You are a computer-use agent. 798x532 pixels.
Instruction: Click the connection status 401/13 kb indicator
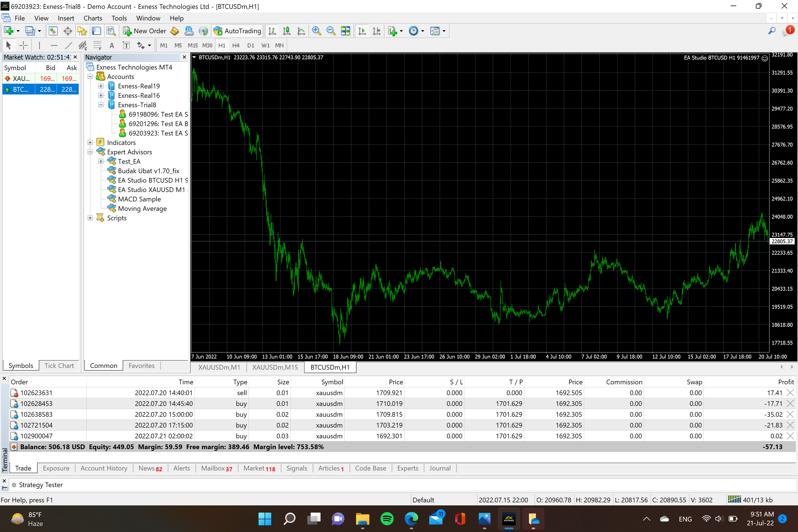click(750, 500)
